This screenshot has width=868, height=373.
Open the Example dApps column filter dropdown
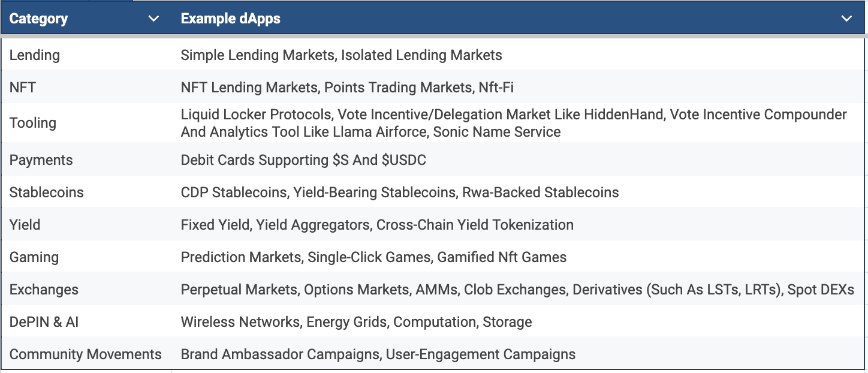tap(846, 19)
